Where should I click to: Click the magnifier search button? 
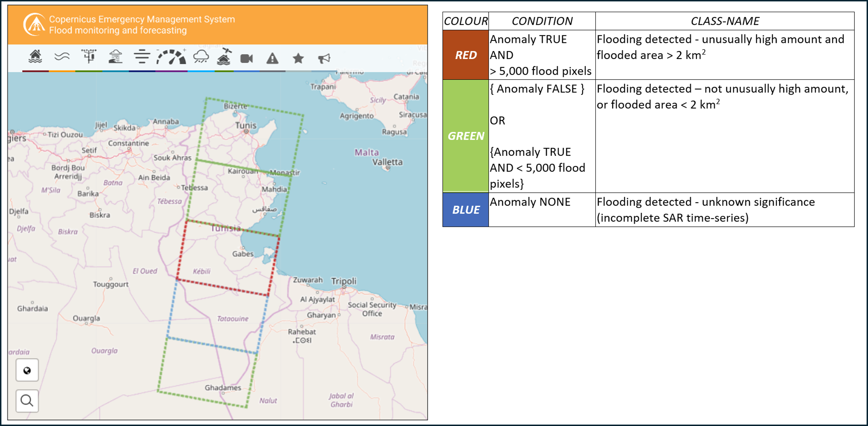click(x=27, y=401)
